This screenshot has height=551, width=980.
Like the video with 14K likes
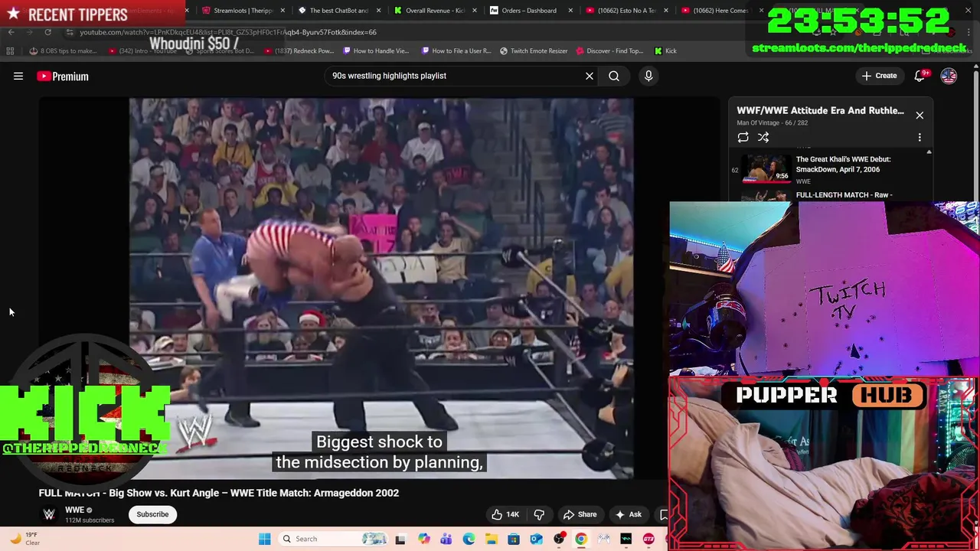[x=505, y=514]
